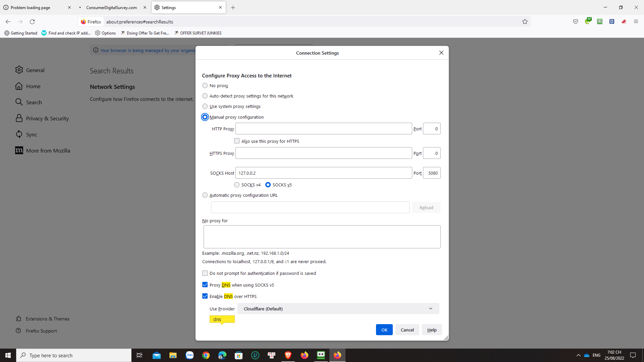Select Auto-detect proxy settings for this network
Viewport: 644px width, 362px height.
pos(205,96)
